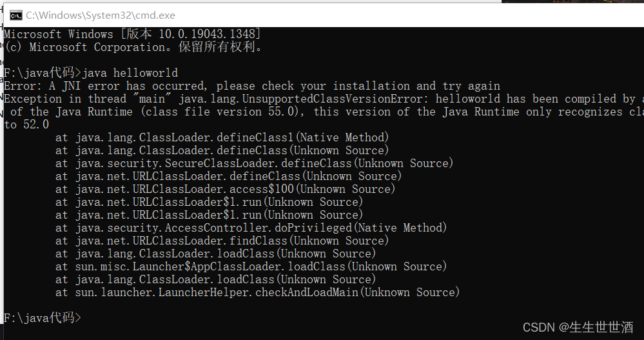Click the URLClassLoader.findClass stack line
The image size is (644, 340).
222,241
